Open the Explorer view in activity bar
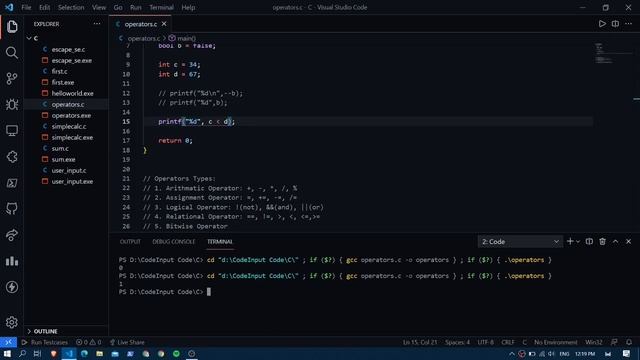The width and height of the screenshot is (640, 360). [12, 27]
